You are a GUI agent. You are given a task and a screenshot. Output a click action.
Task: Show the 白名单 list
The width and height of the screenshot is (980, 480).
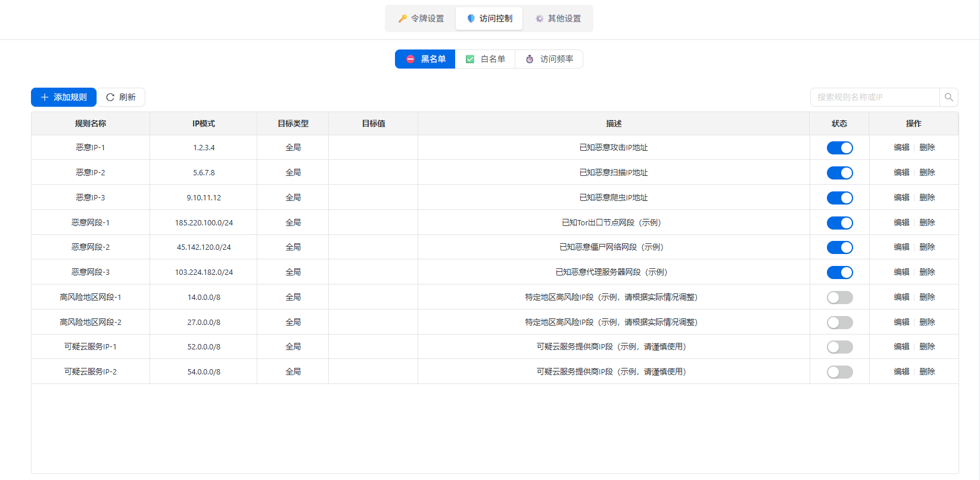tap(485, 59)
